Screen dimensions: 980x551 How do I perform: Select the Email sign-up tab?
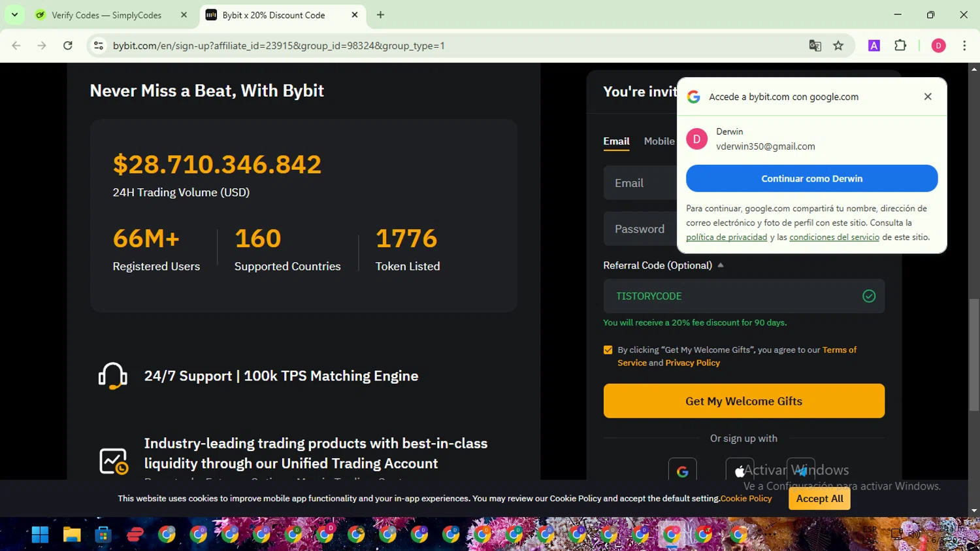click(x=616, y=141)
